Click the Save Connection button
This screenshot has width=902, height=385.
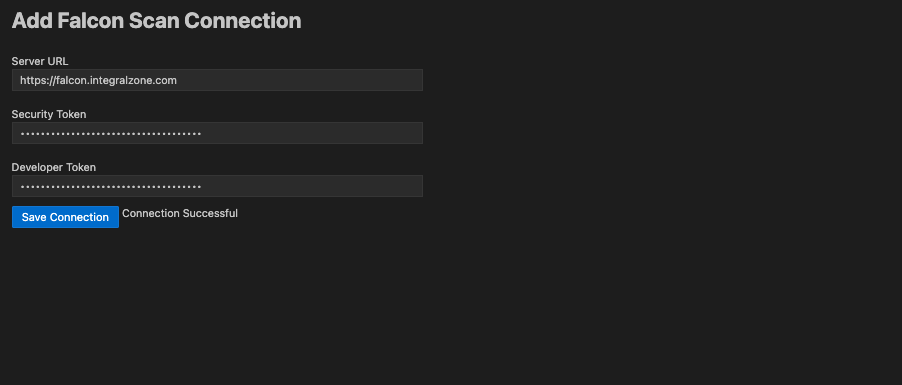(65, 217)
